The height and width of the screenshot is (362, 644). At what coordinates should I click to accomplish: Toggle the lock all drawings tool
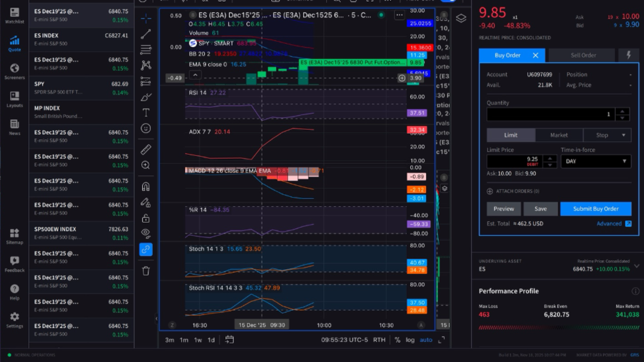146,218
